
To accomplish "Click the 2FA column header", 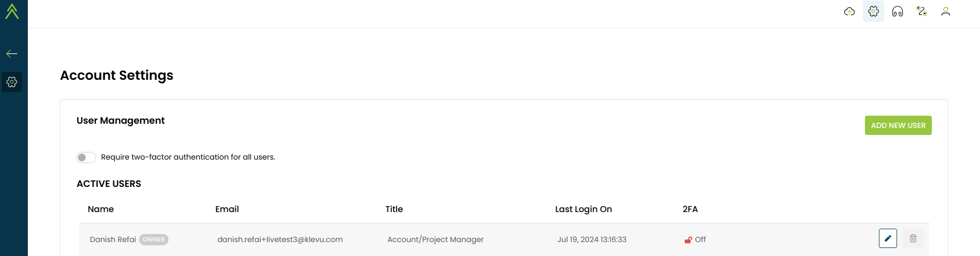I will pos(690,209).
